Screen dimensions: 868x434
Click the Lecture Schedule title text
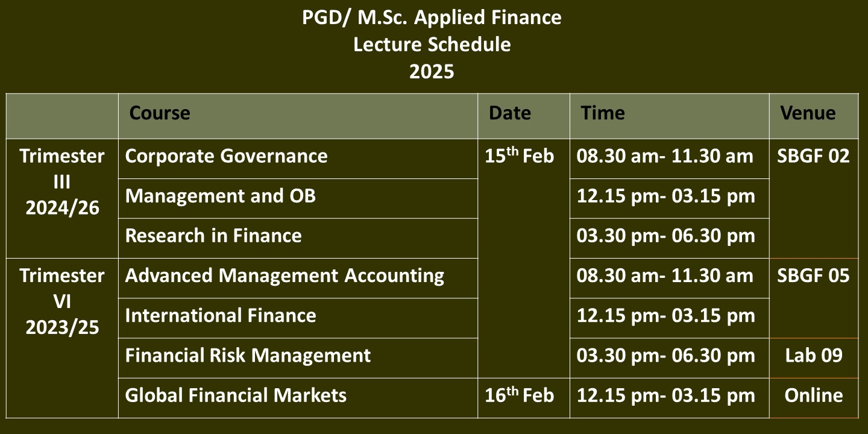432,45
